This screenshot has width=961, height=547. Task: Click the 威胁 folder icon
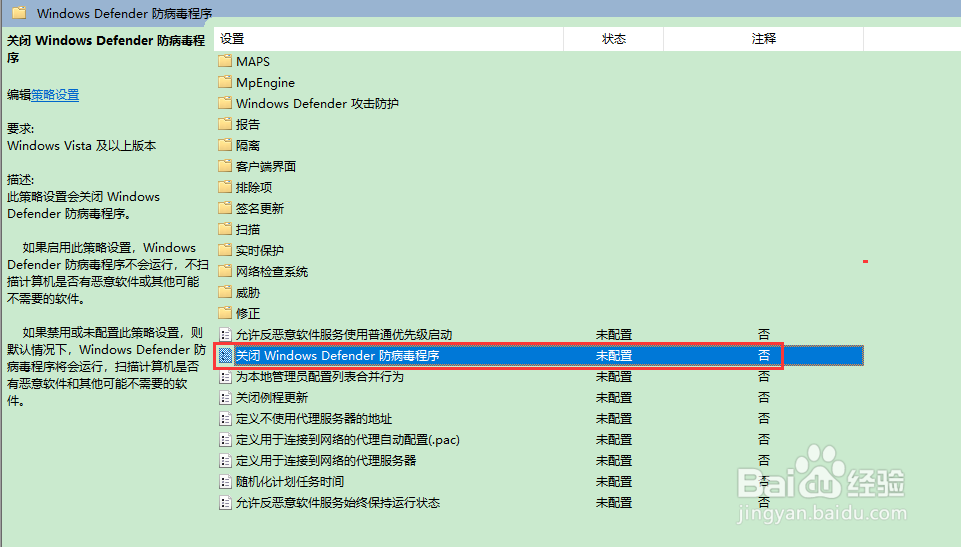point(225,292)
